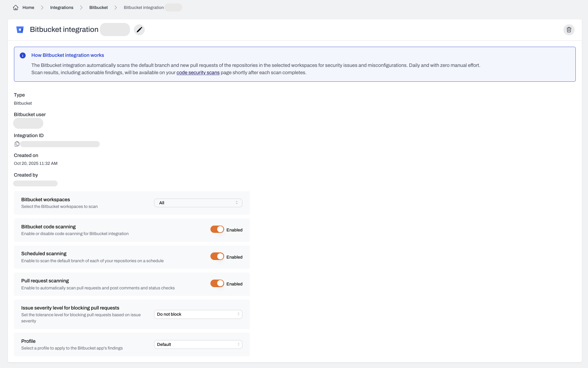Image resolution: width=588 pixels, height=368 pixels.
Task: Navigate to Bitbucket breadcrumb
Action: [x=98, y=8]
